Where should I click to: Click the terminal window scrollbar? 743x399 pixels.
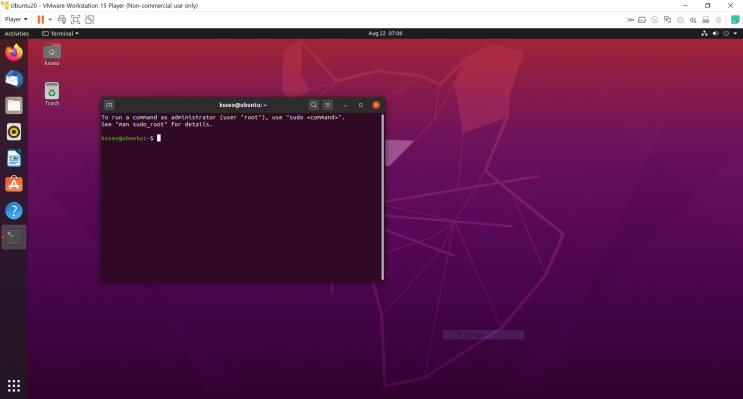382,197
